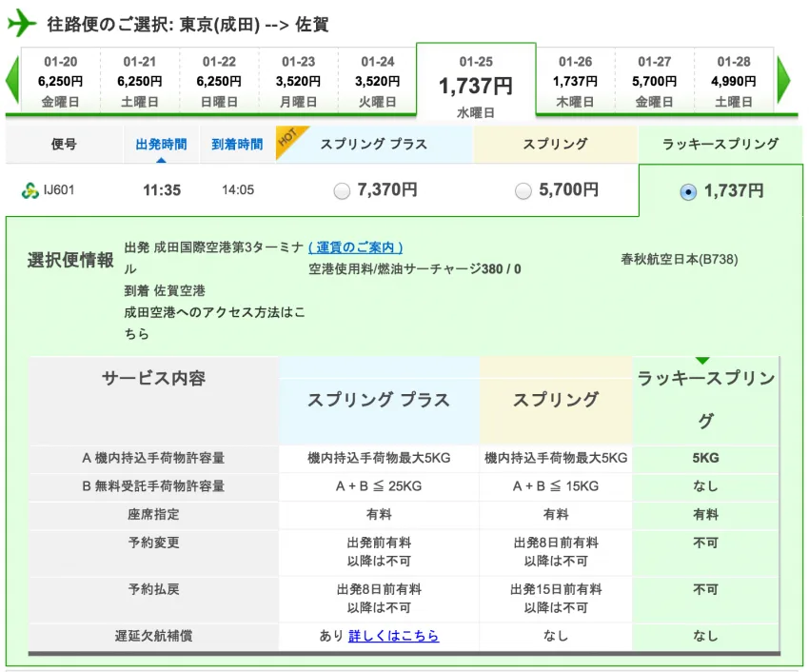Select the 7,370円 スプリング プラス fare

click(341, 191)
